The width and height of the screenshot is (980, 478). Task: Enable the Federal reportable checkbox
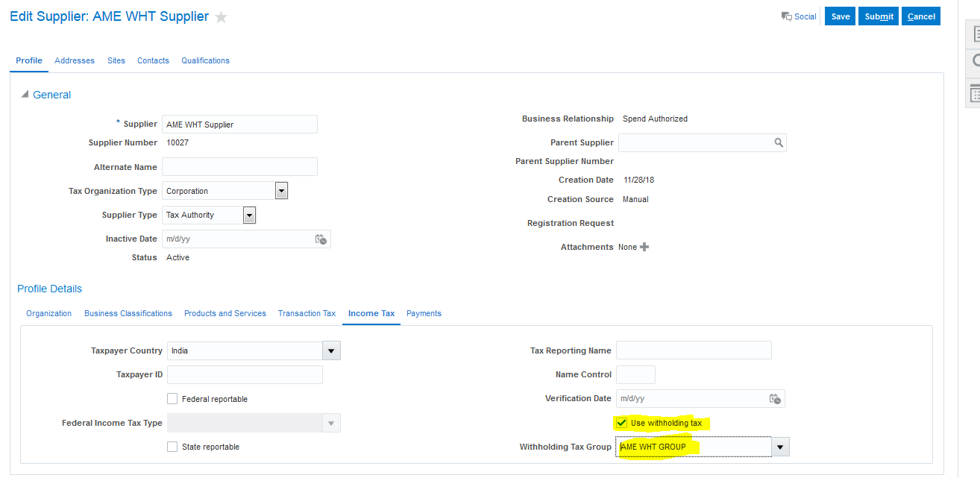tap(173, 399)
